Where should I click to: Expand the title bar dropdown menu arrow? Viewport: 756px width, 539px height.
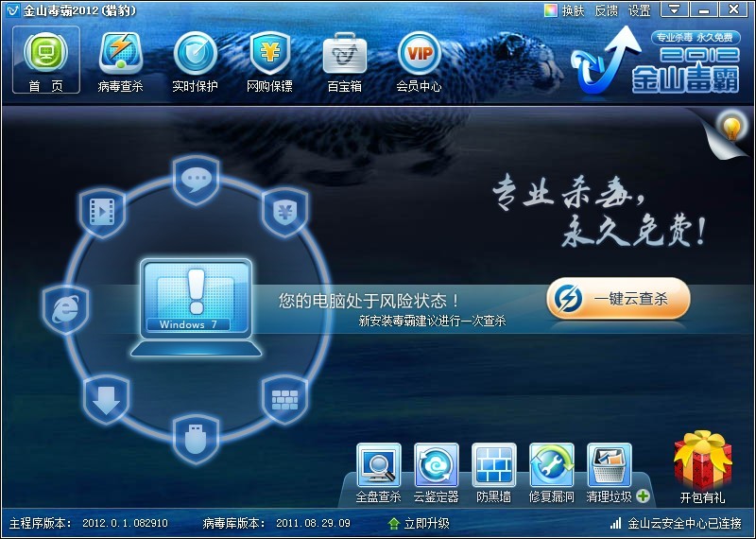coord(674,9)
